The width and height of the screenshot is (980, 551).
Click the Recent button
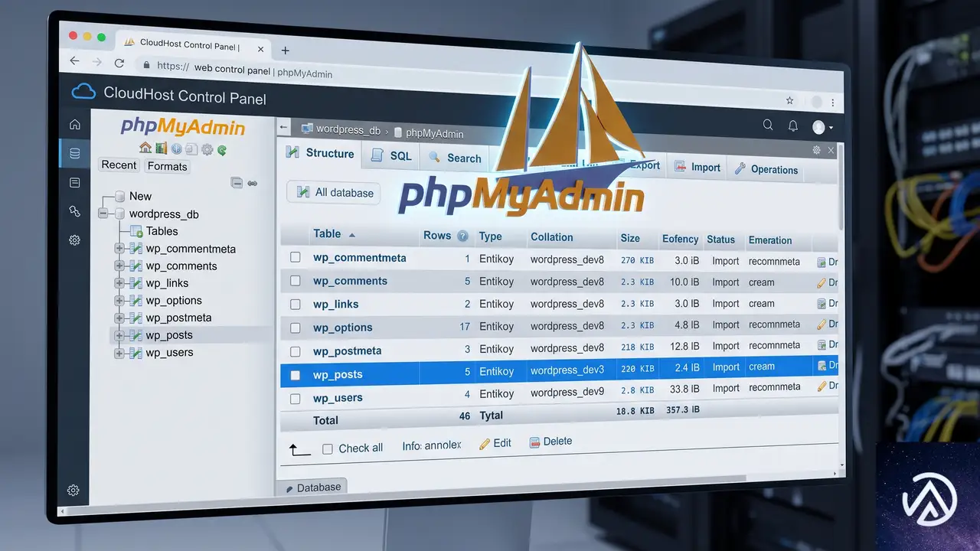[119, 165]
